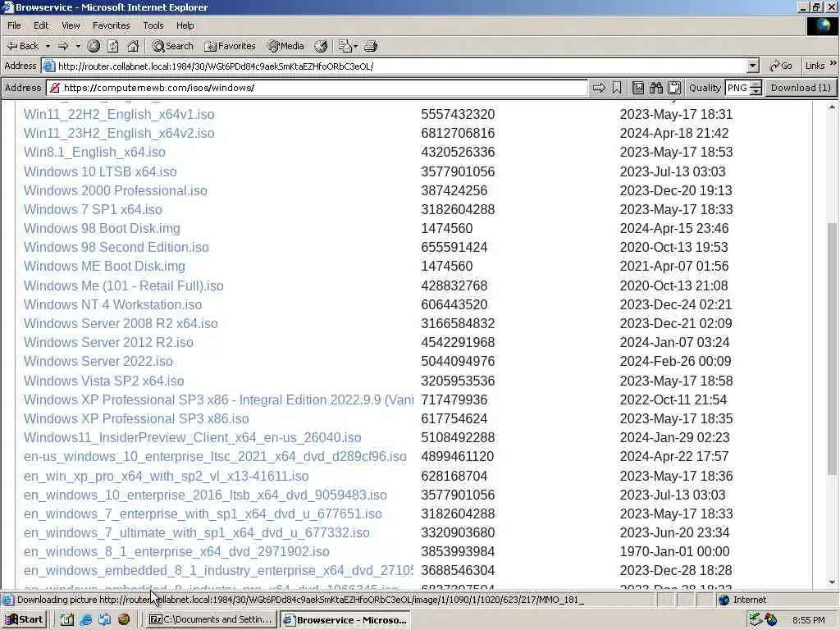This screenshot has height=630, width=840.
Task: Open the Media pane button
Action: tap(285, 46)
